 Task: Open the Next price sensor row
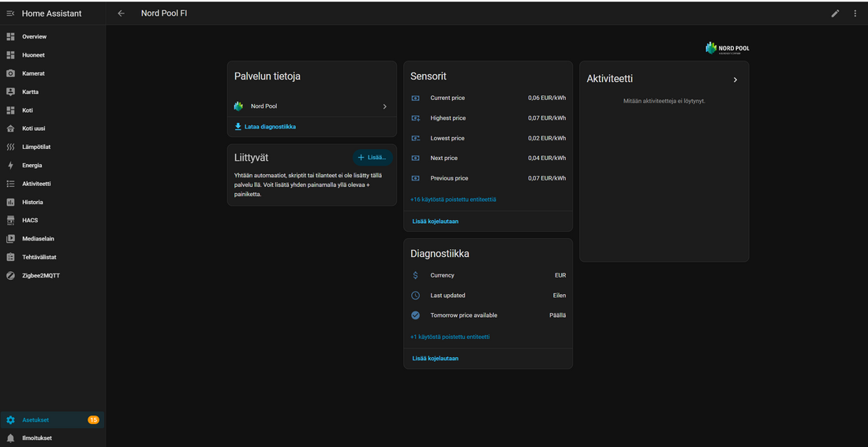488,158
